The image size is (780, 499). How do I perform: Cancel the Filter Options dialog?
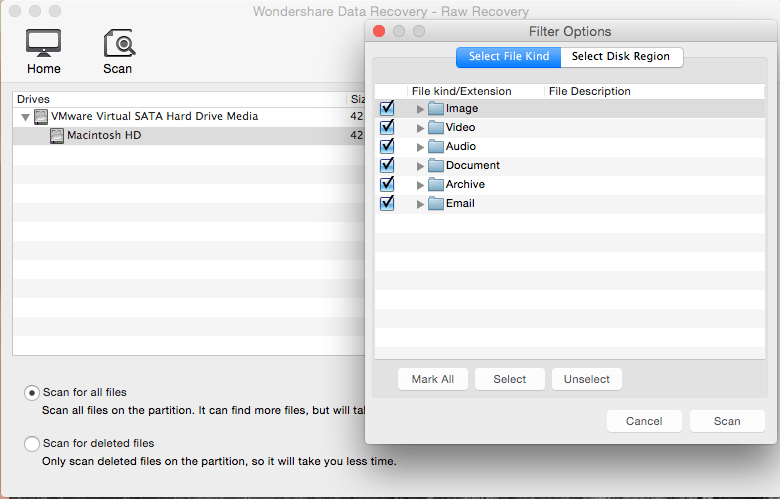644,421
